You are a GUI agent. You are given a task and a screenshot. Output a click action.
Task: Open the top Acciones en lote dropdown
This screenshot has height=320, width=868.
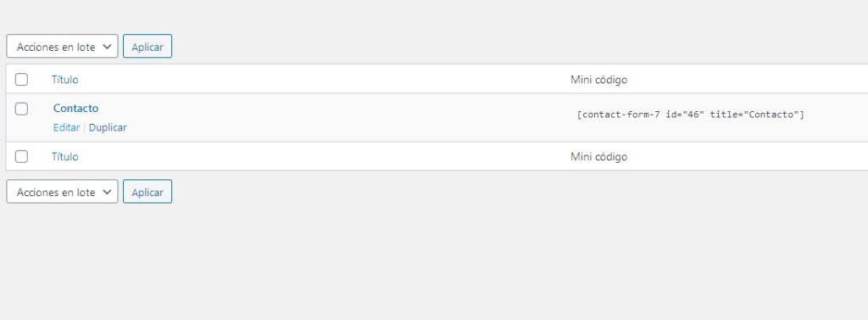(62, 47)
